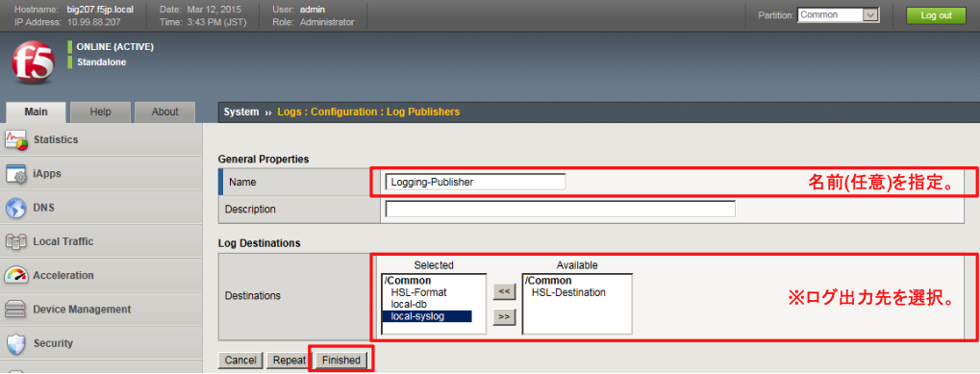The height and width of the screenshot is (374, 980).
Task: Open the DNS globe icon
Action: click(x=15, y=208)
